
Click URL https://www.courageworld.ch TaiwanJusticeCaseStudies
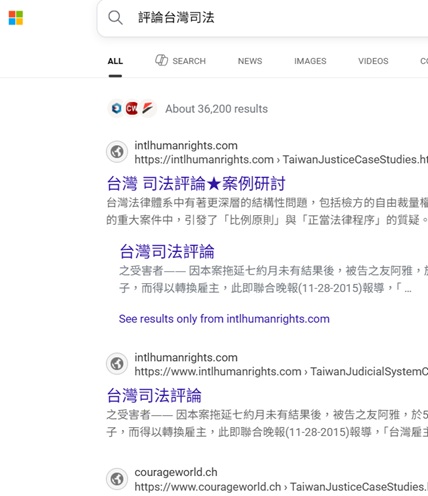point(281,487)
